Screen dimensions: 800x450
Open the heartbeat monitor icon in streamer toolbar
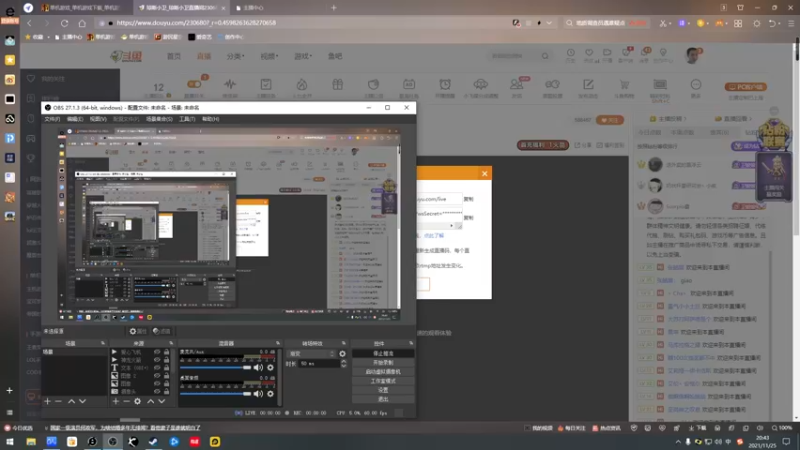pyautogui.click(x=230, y=84)
